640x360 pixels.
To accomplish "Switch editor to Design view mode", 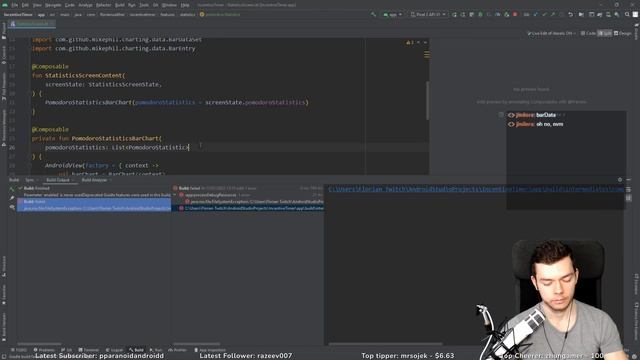I will coord(622,33).
